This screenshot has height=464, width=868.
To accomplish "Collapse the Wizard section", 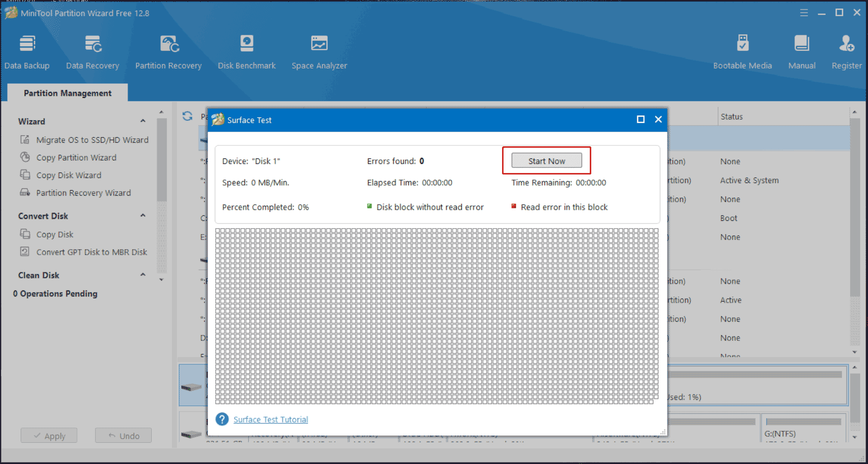I will [143, 121].
